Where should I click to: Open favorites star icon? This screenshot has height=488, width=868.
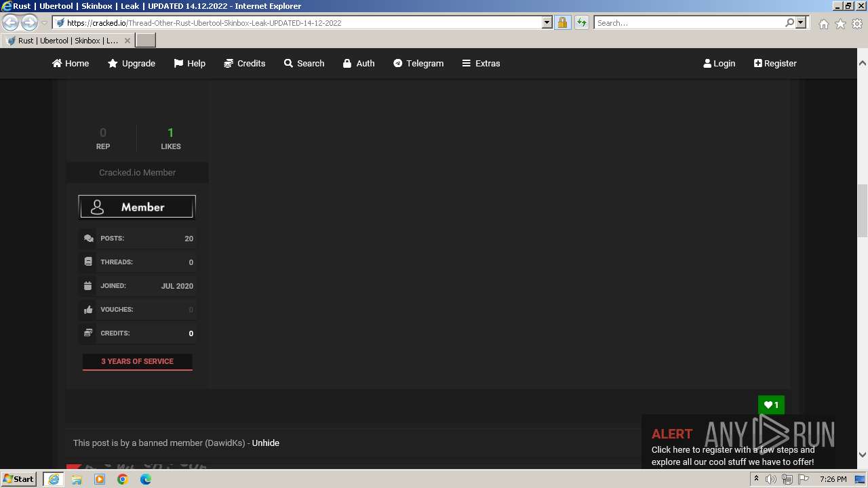(x=840, y=24)
